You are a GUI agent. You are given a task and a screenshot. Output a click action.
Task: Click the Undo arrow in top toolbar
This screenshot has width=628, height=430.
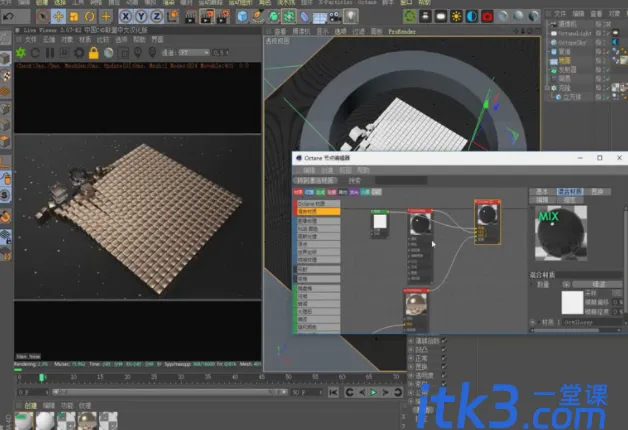pyautogui.click(x=8, y=16)
